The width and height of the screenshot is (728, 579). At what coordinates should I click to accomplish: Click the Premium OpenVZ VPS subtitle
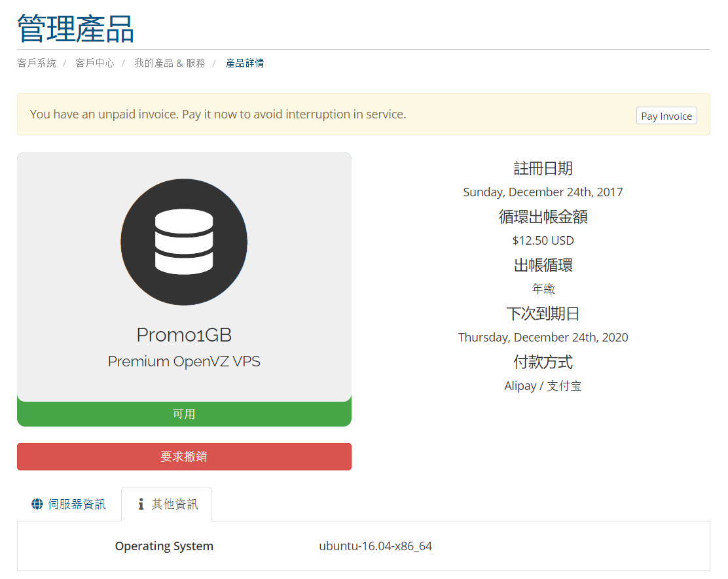tap(184, 361)
